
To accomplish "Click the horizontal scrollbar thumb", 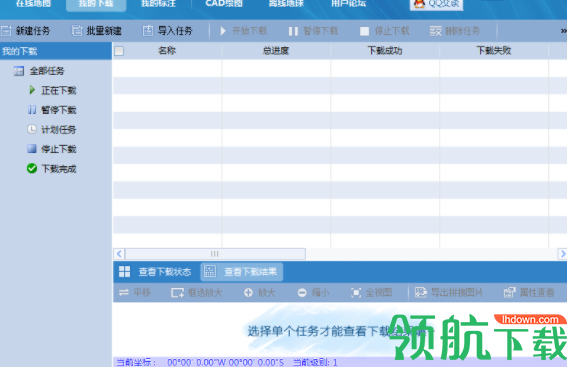I will pyautogui.click(x=215, y=254).
